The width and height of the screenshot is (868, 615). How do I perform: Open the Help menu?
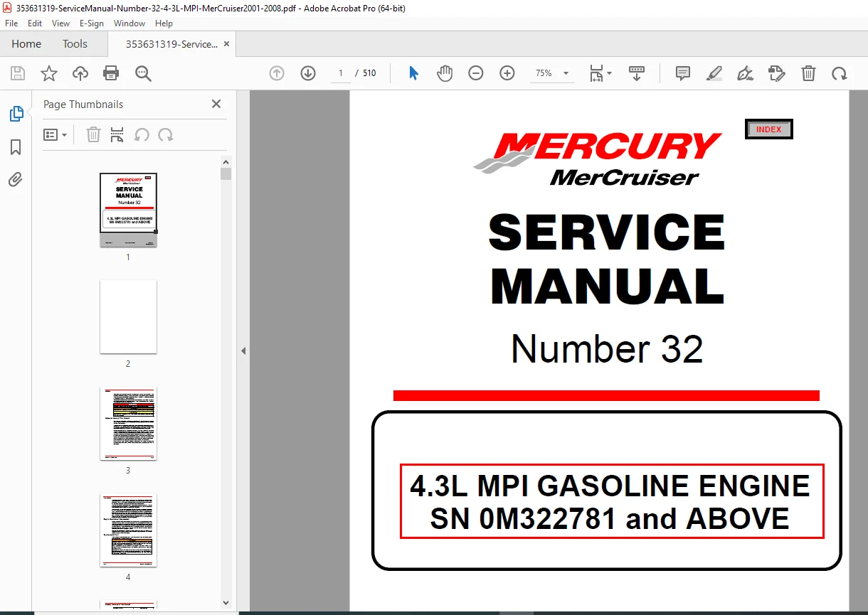[x=164, y=23]
